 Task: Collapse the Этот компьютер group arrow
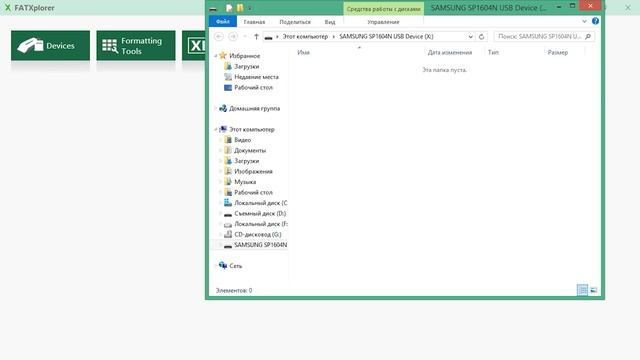click(216, 129)
